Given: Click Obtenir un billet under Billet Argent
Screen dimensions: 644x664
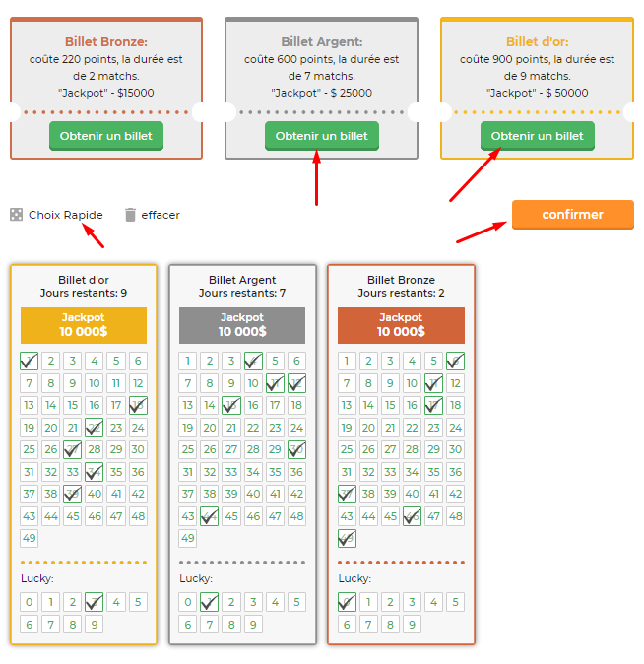Looking at the screenshot, I should click(x=322, y=136).
